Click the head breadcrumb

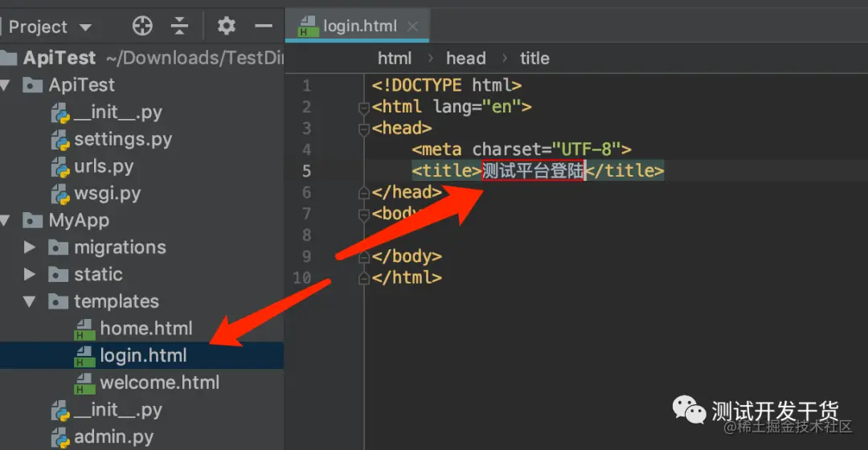466,58
